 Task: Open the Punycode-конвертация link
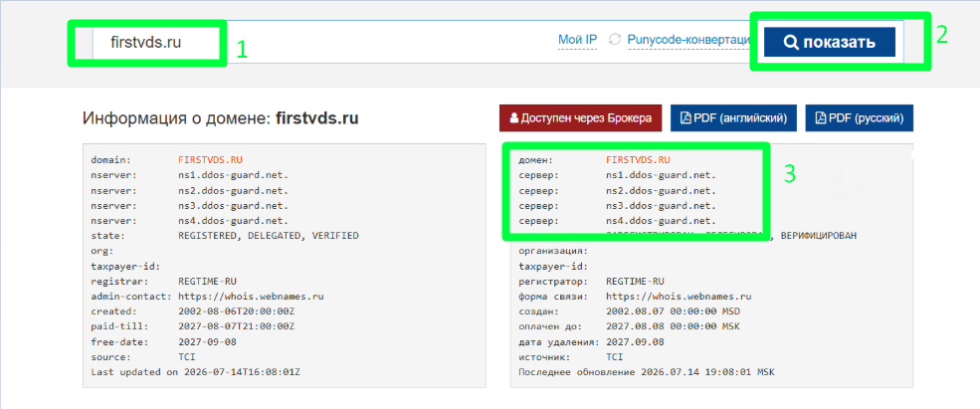tap(688, 40)
